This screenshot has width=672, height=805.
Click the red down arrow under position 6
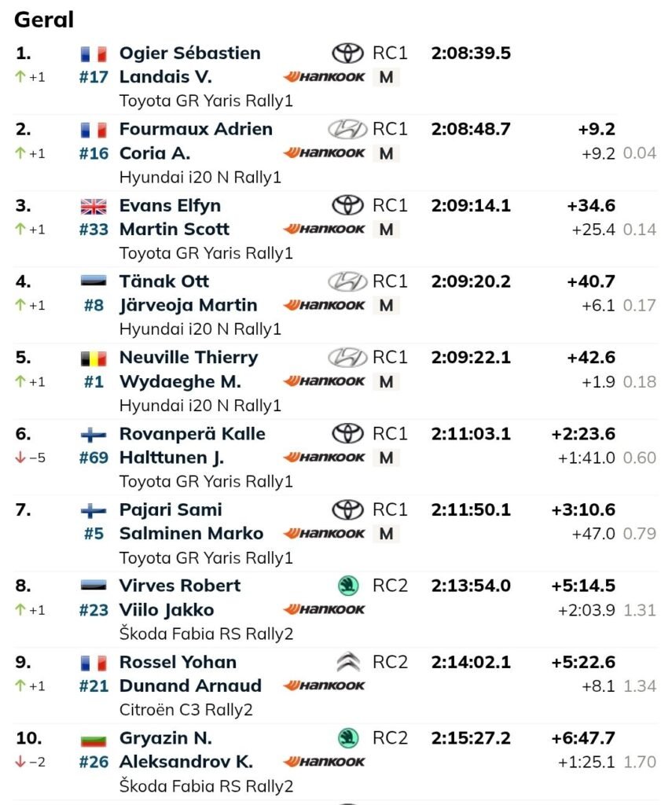coord(20,458)
